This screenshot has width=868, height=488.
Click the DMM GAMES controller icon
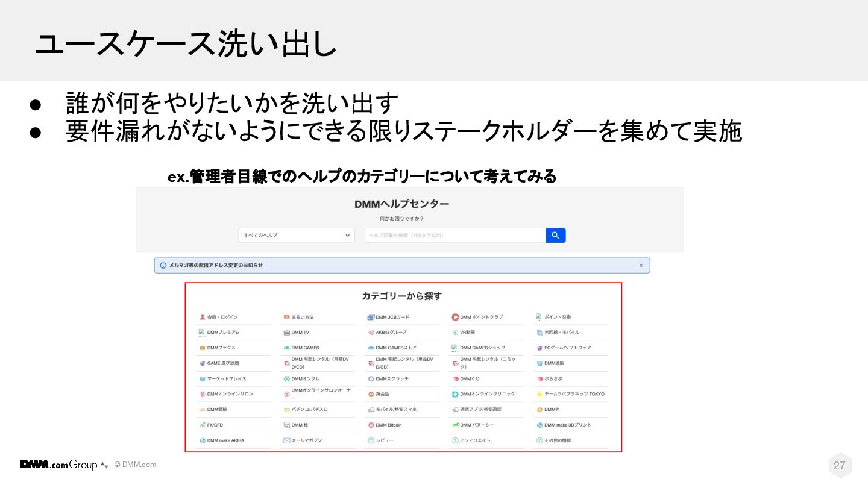(287, 348)
